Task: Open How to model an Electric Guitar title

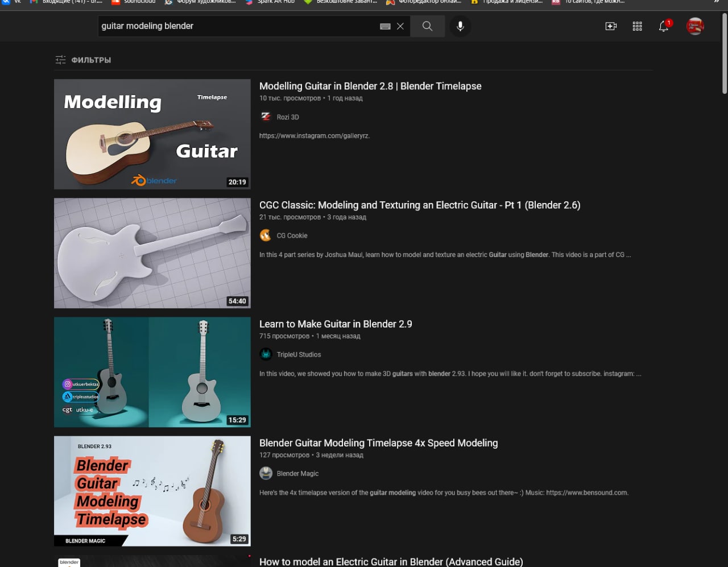Action: (391, 561)
